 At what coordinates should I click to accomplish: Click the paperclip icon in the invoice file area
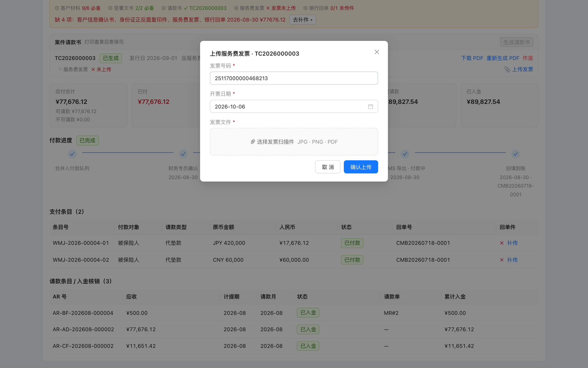253,142
